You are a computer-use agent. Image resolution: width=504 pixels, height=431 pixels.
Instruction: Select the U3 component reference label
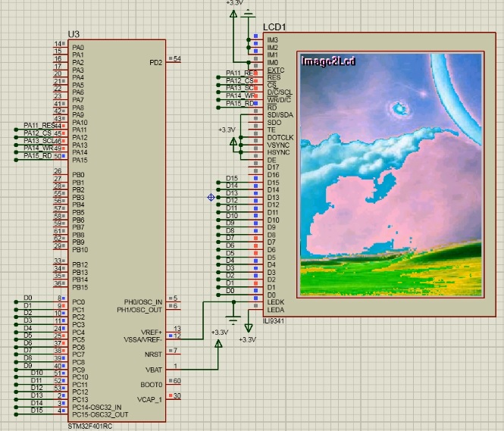[x=74, y=34]
